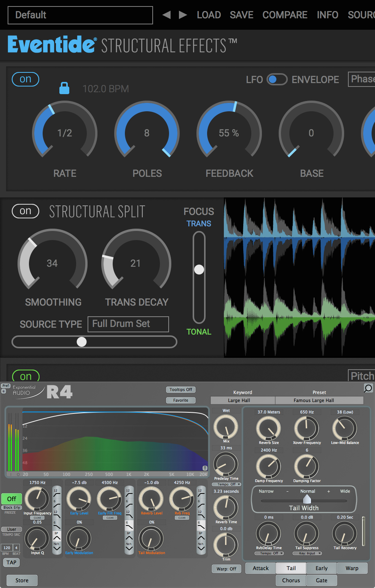Flip the LFO / ENVELOPE switch
375x588 pixels.
277,79
